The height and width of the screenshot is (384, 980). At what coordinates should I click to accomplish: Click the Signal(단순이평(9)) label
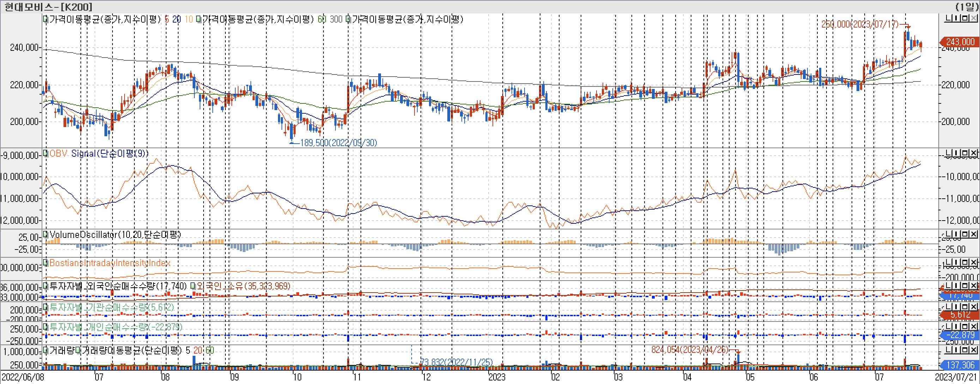pos(110,154)
